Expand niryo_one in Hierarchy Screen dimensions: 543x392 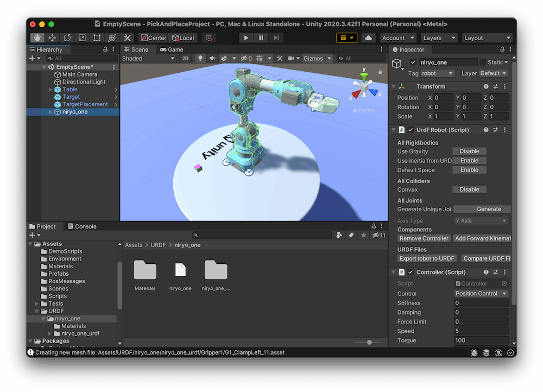click(x=50, y=112)
